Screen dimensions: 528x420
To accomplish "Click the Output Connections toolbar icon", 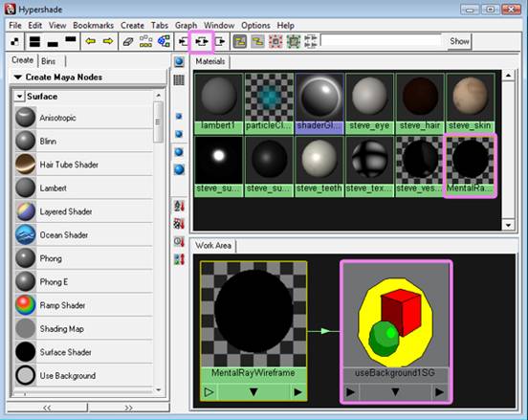I will pyautogui.click(x=220, y=41).
